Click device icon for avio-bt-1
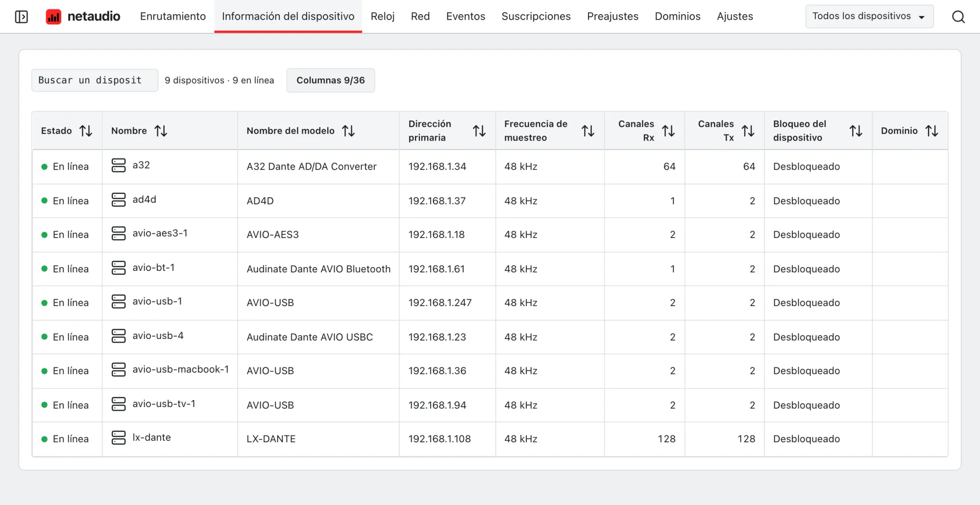The image size is (980, 505). coord(119,268)
